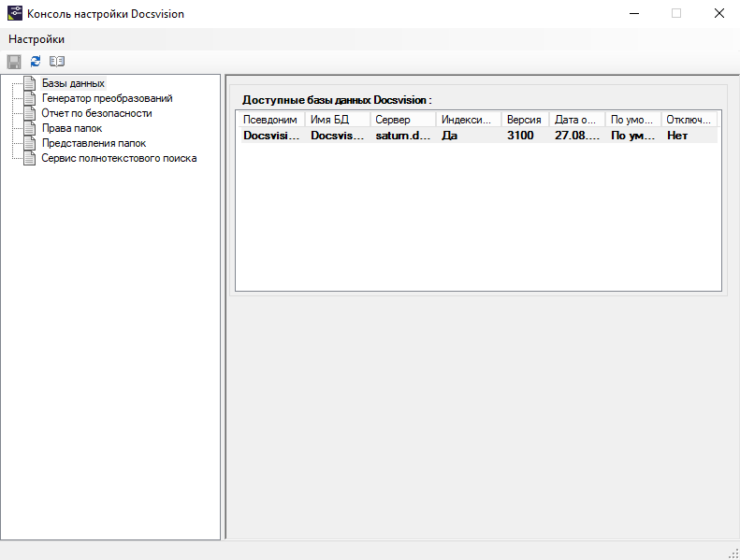The height and width of the screenshot is (560, 740).
Task: Sort the list by Сервер column
Action: (401, 120)
